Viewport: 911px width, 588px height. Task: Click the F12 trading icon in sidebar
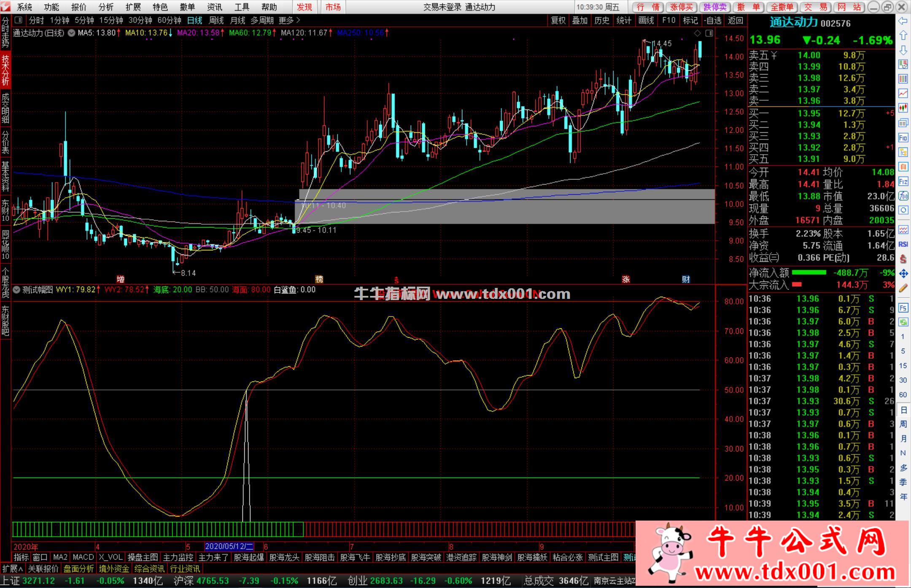click(903, 181)
